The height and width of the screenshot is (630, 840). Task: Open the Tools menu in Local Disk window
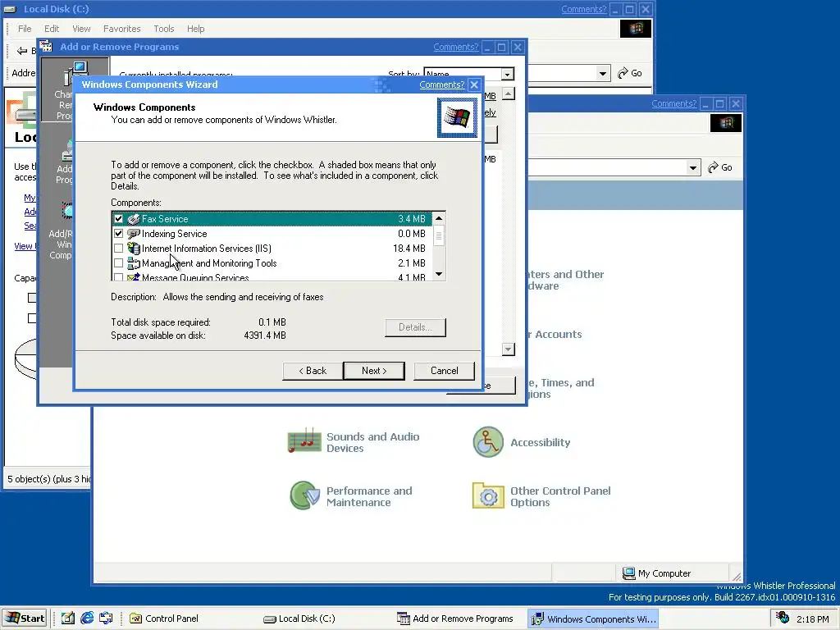point(164,29)
